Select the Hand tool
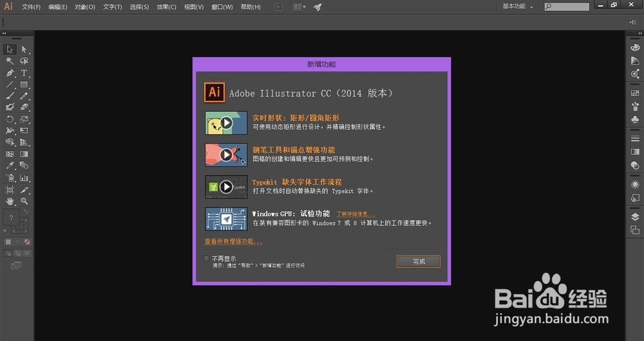644x341 pixels. click(x=10, y=201)
